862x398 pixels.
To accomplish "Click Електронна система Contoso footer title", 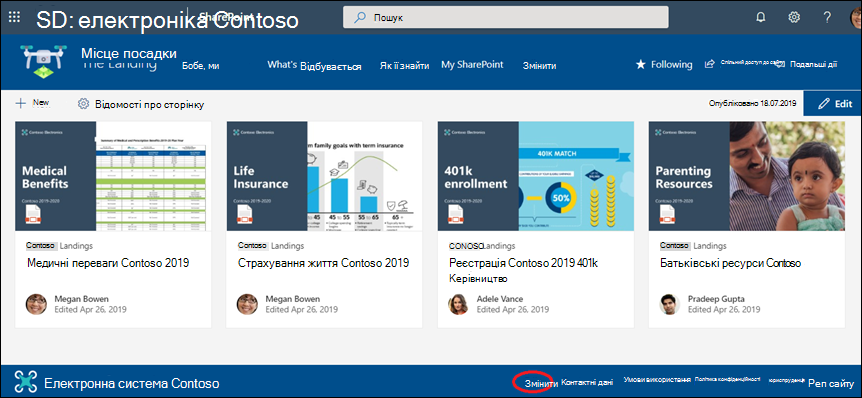I will coord(131,383).
